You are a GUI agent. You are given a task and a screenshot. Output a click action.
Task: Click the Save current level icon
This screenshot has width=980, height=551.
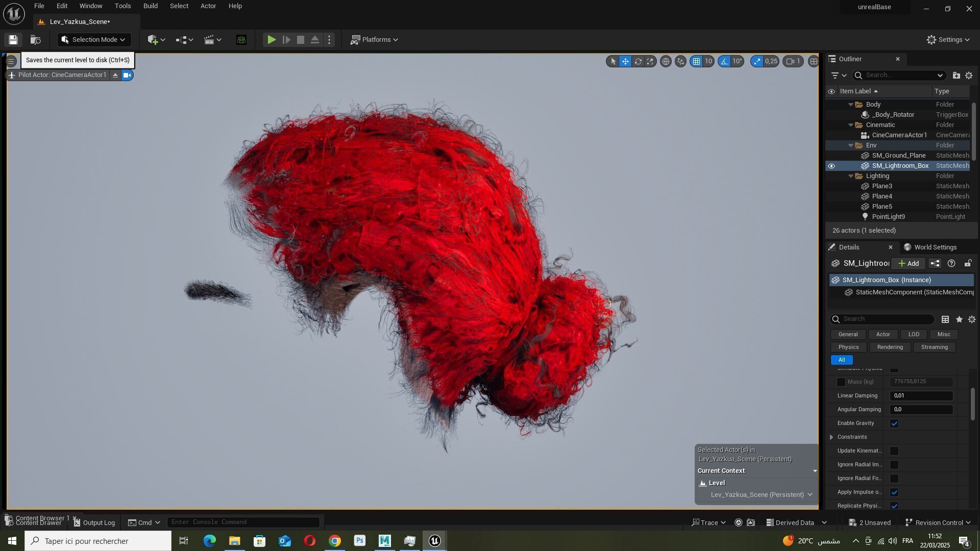(13, 40)
